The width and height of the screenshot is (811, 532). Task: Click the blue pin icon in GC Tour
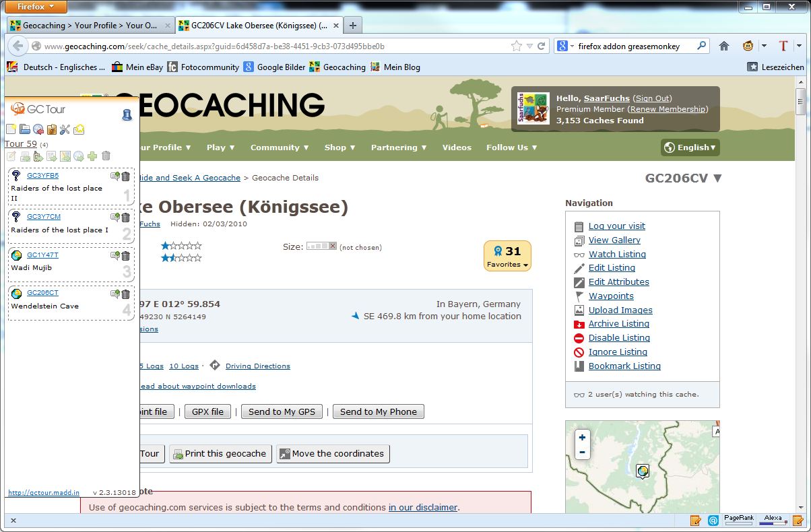127,115
